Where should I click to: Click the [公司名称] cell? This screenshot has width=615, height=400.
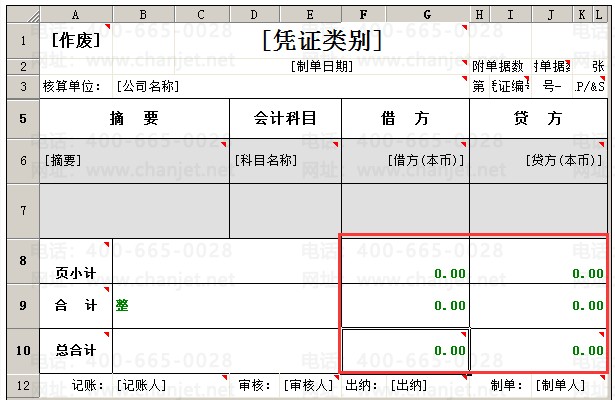click(x=291, y=86)
